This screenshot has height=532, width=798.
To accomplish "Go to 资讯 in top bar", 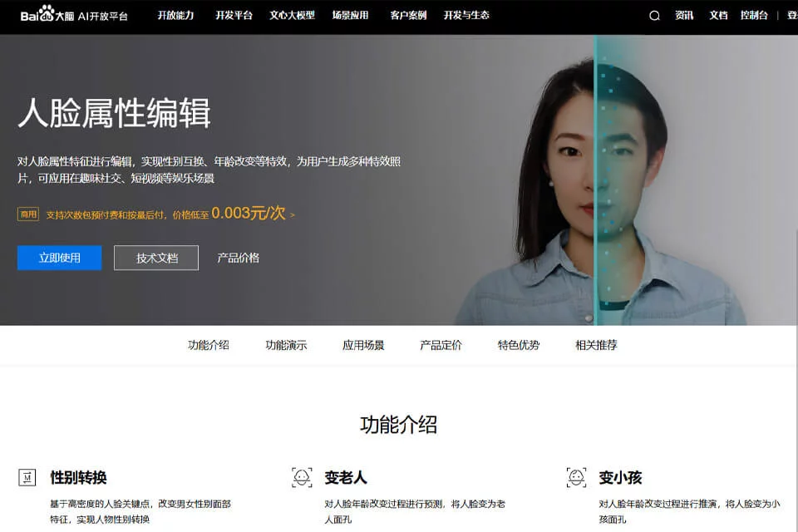I will 684,15.
